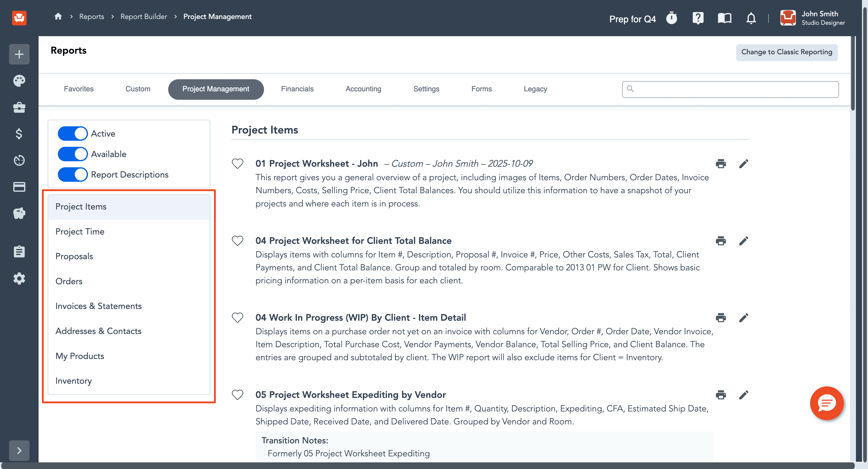Switch to the Favorites tab

coord(78,89)
